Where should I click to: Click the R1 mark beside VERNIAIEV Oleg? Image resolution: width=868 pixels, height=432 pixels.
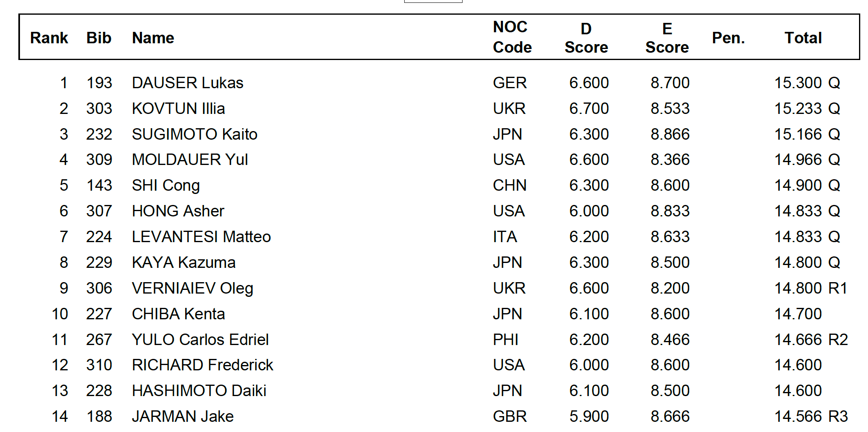click(x=838, y=288)
